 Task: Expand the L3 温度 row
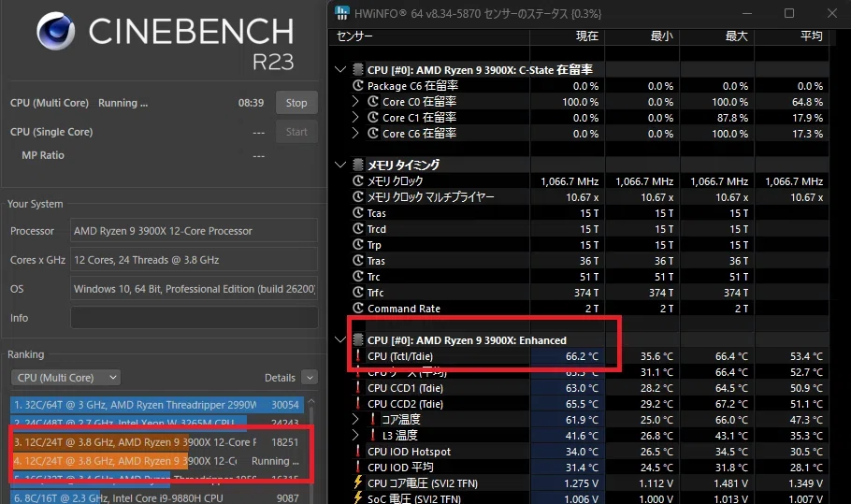coord(355,435)
